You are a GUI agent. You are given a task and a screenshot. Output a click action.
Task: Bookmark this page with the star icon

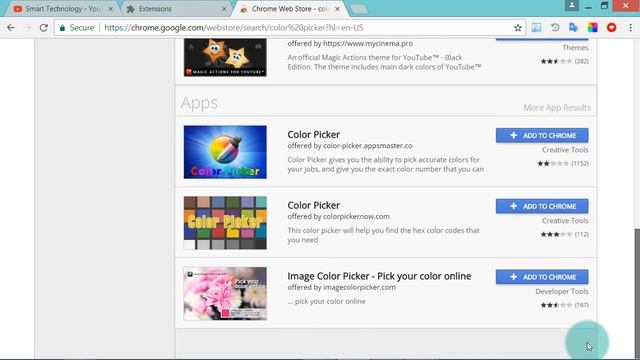coord(518,28)
